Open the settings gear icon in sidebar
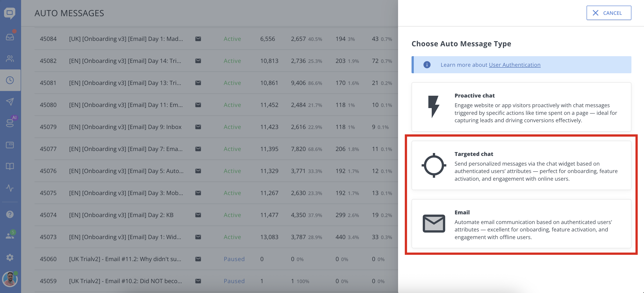 point(10,257)
